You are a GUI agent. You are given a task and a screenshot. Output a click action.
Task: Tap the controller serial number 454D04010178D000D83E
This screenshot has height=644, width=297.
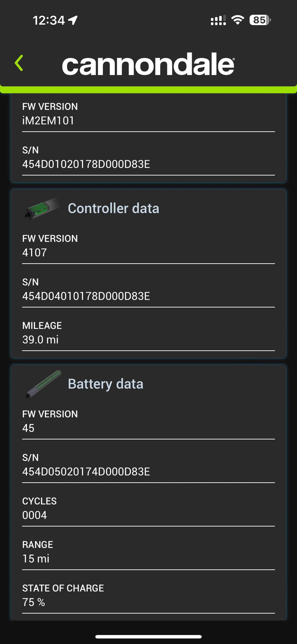(x=86, y=296)
